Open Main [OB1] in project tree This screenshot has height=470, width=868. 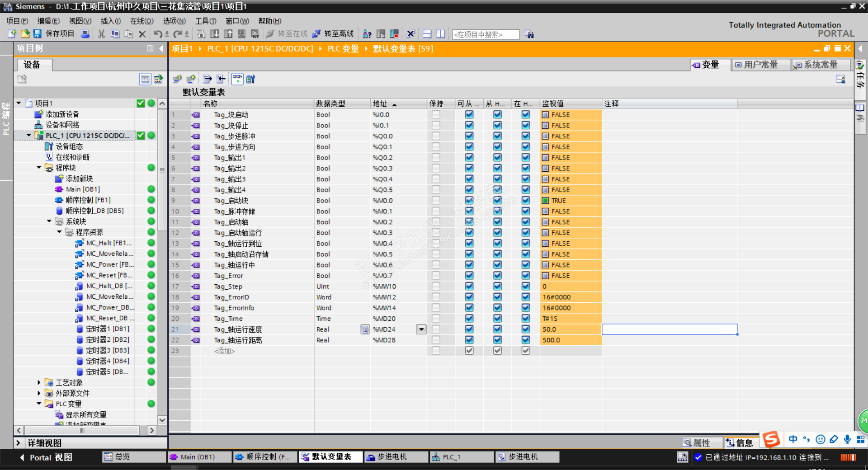[83, 189]
